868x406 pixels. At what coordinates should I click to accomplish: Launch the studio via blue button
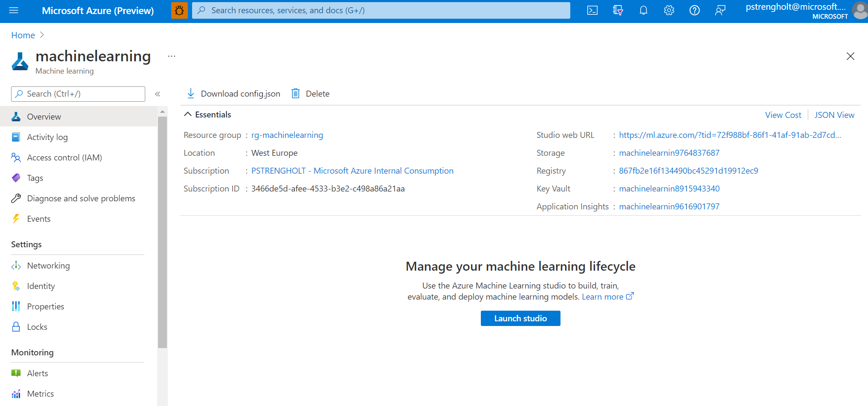(520, 318)
